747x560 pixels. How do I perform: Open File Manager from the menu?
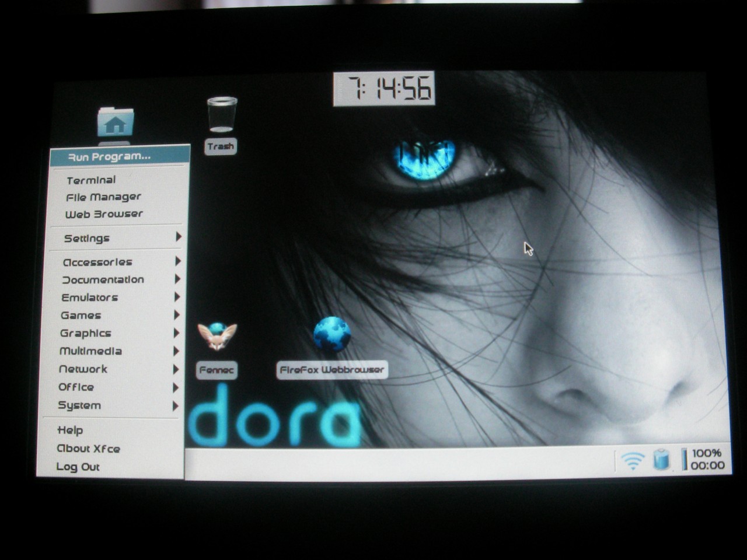(103, 197)
